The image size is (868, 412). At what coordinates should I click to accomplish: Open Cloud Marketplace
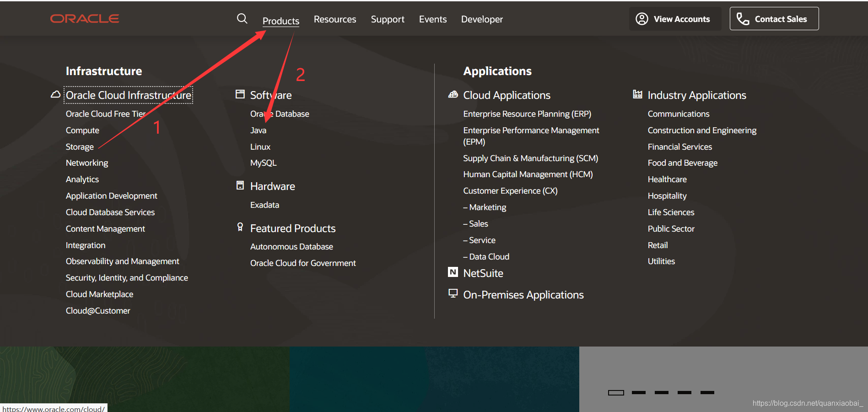(x=100, y=294)
